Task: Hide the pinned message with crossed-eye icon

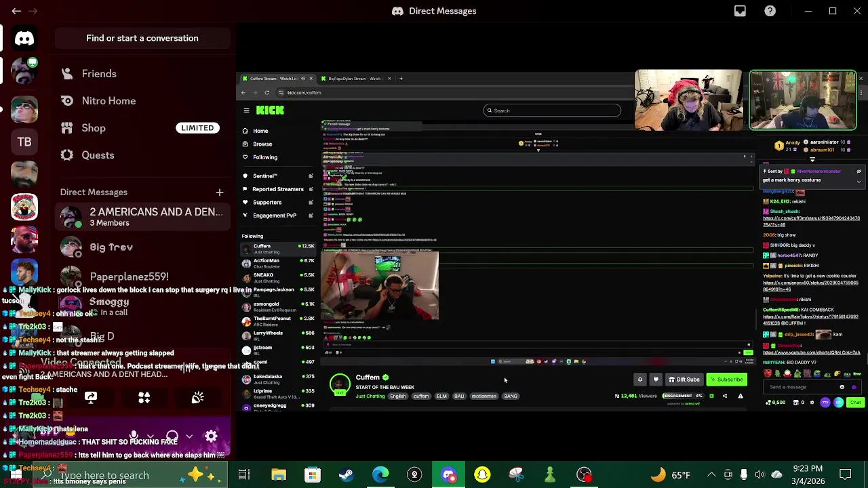Action: point(859,171)
